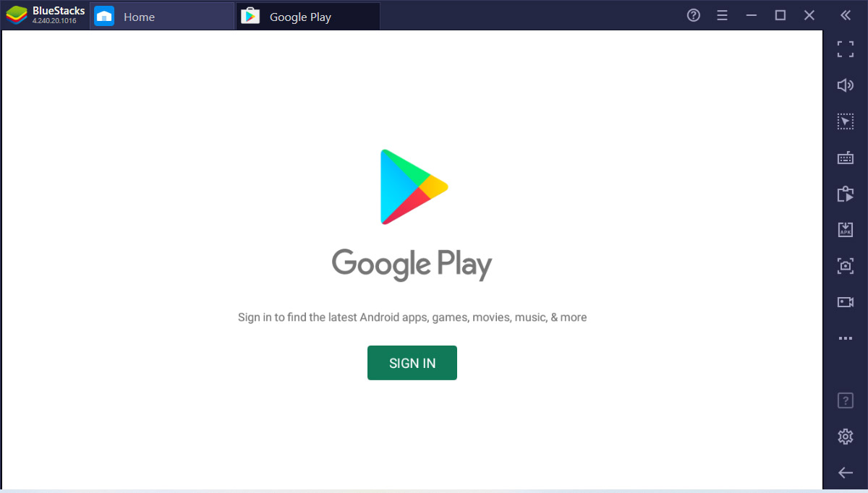Start screen recording with video icon
The image size is (868, 493).
point(845,301)
